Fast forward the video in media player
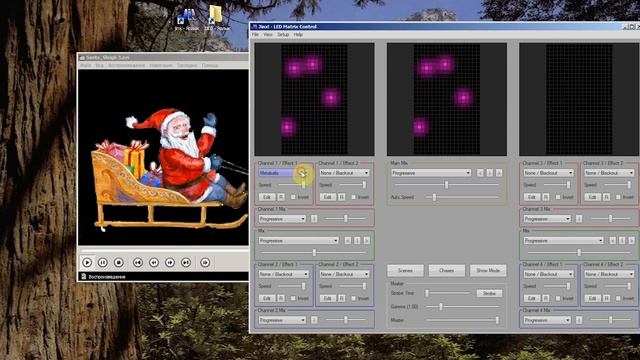Viewport: 640px width, 360px height. pyautogui.click(x=170, y=262)
